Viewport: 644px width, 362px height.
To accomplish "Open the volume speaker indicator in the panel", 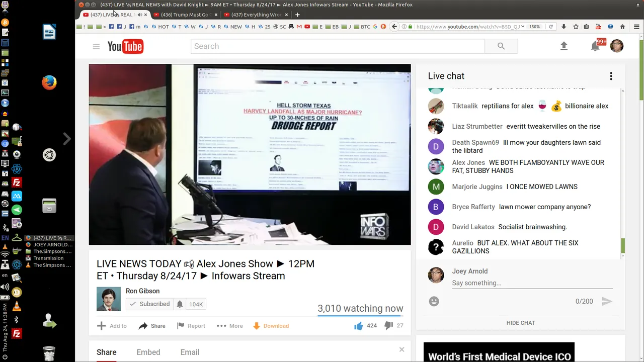I will point(5,287).
